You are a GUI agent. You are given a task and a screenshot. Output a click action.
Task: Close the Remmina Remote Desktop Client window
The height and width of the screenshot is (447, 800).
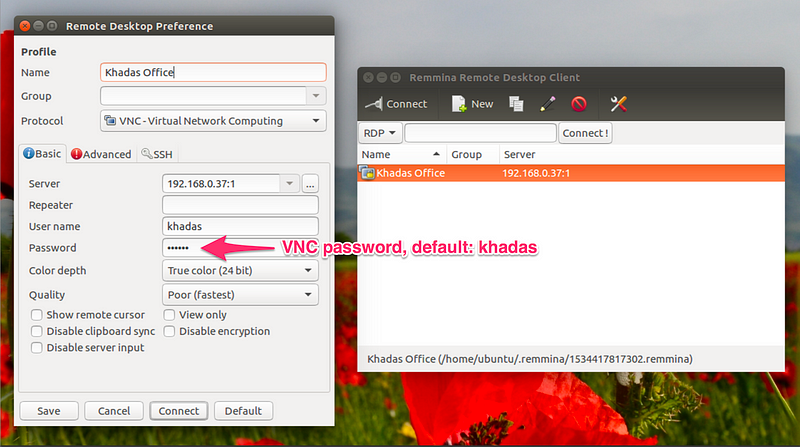coord(368,78)
